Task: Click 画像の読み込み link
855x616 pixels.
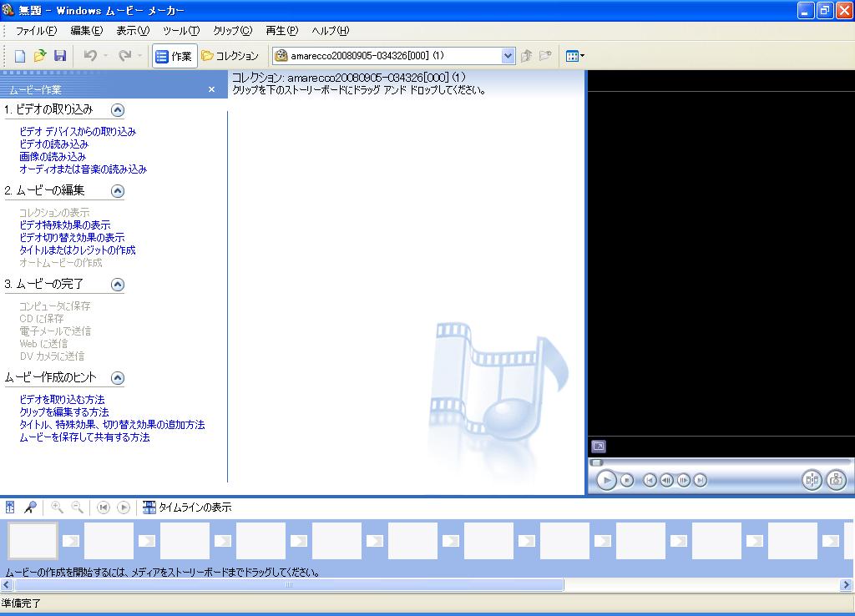Action: coord(53,156)
